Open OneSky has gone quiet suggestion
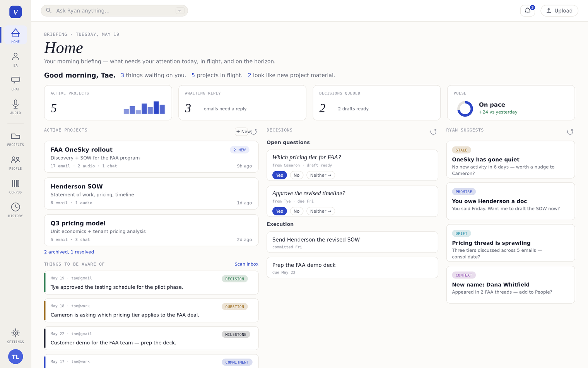This screenshot has height=368, width=588. pos(511,160)
